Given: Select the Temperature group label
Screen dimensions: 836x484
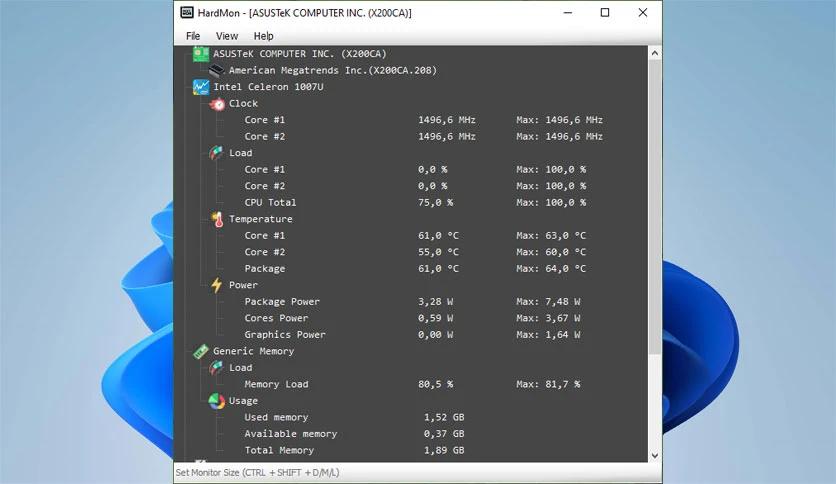Looking at the screenshot, I should 261,219.
